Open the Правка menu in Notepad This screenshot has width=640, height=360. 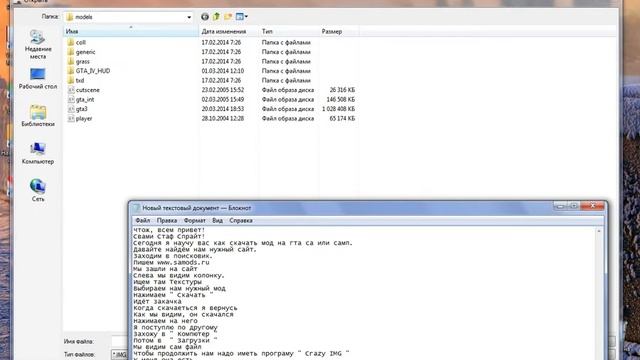click(x=167, y=220)
